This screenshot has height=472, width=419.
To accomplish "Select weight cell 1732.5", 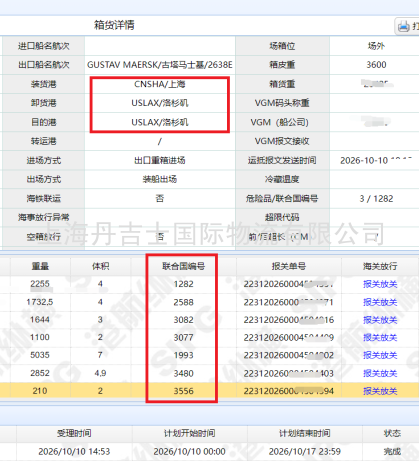I will tap(40, 302).
